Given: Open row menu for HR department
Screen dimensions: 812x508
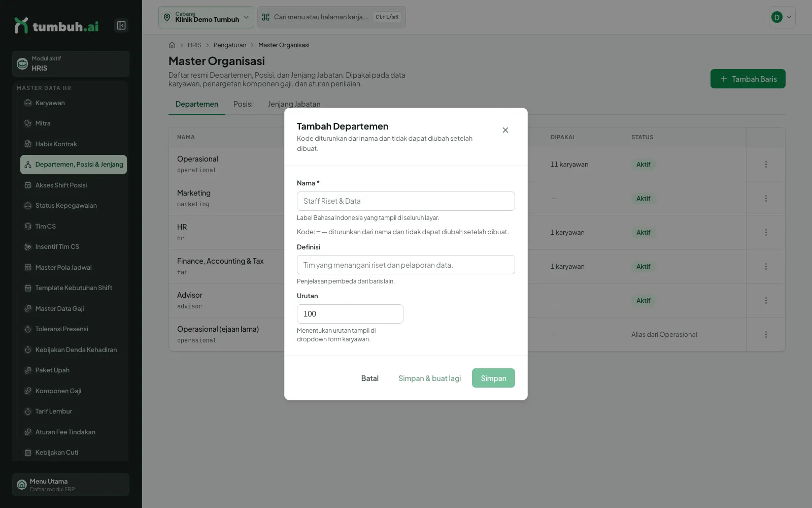Looking at the screenshot, I should (766, 232).
